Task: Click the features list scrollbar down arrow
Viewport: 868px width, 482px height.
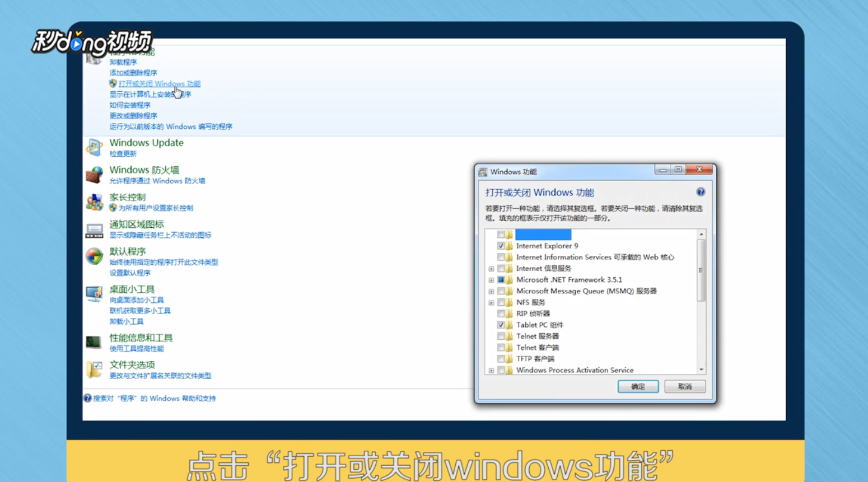Action: click(x=701, y=369)
